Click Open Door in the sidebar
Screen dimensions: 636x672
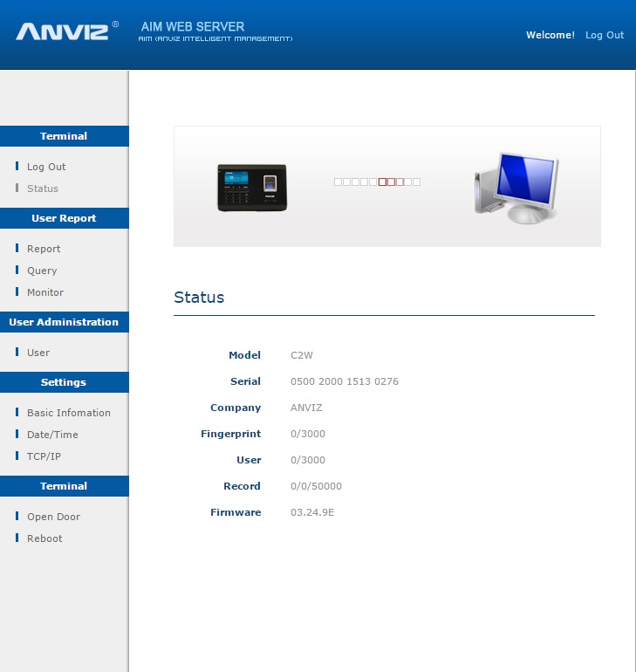tap(53, 517)
